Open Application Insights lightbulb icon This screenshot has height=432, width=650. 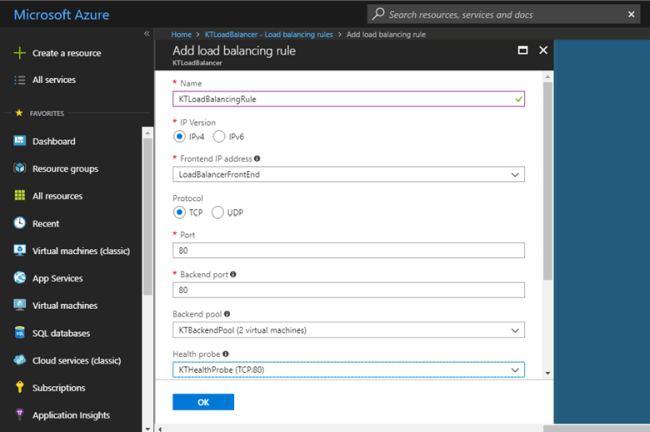coord(20,415)
